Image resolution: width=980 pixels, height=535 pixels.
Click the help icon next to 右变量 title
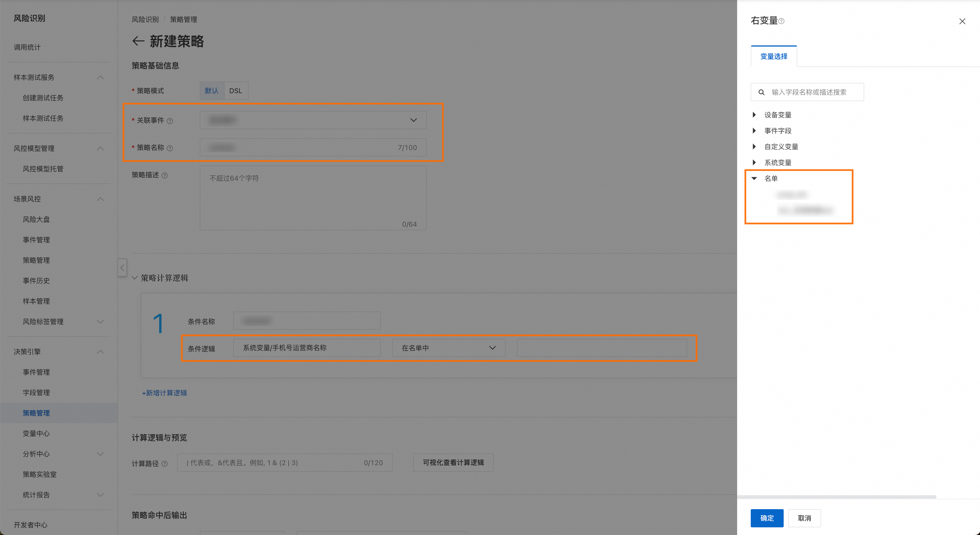pyautogui.click(x=781, y=21)
